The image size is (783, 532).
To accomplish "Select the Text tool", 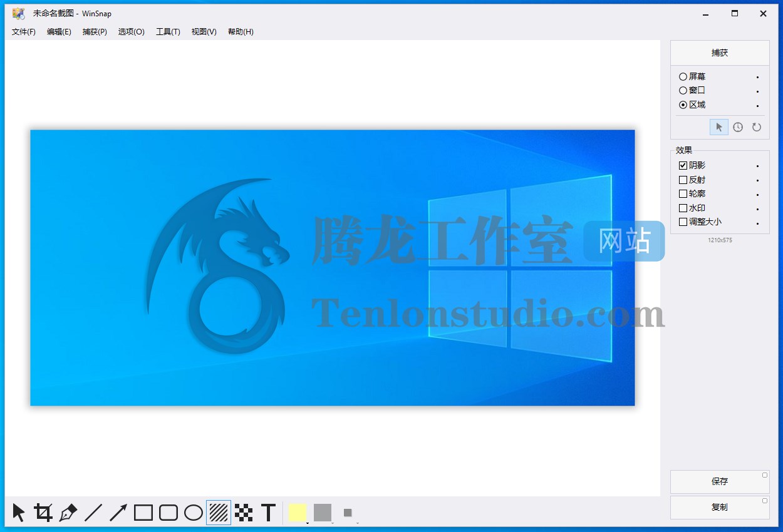I will click(x=269, y=513).
